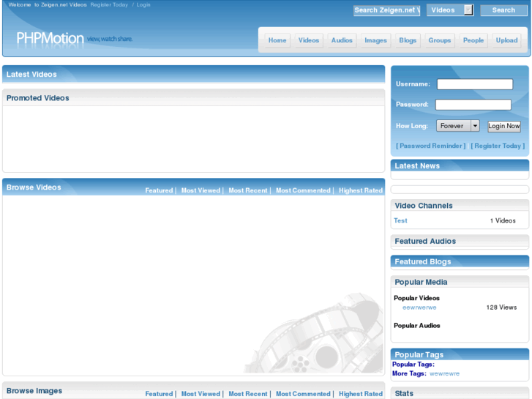
Task: Open the Test video channel
Action: pyautogui.click(x=400, y=220)
